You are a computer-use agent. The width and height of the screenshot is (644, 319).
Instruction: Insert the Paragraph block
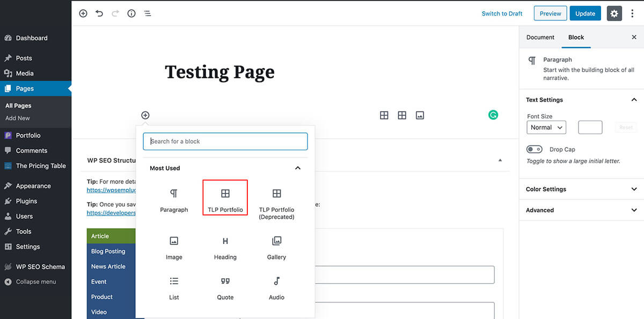[174, 201]
